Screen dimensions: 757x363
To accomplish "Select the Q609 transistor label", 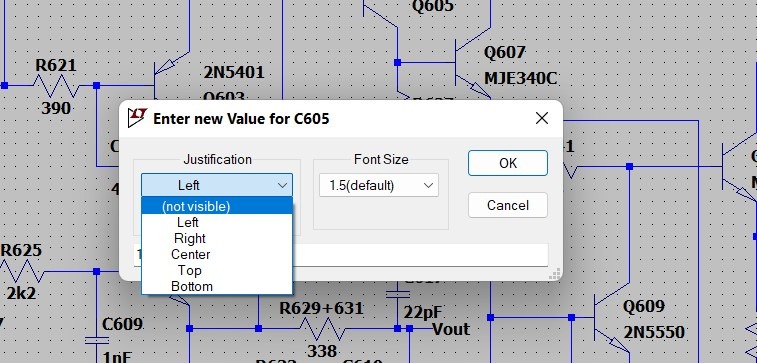I will pos(644,307).
